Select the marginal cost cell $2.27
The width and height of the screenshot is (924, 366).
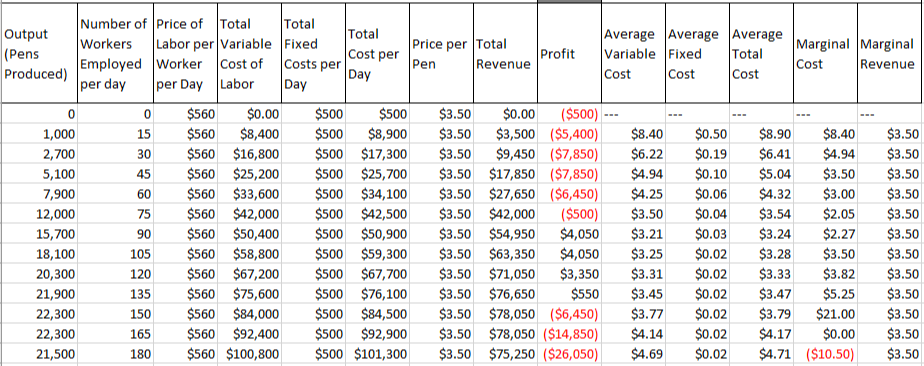point(825,234)
